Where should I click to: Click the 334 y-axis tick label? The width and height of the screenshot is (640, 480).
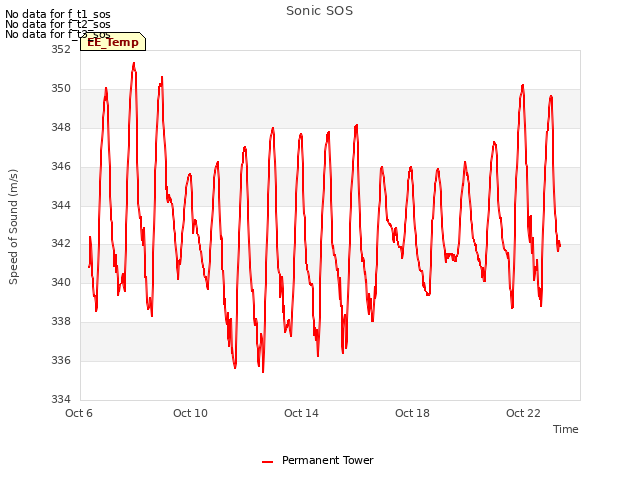(60, 399)
